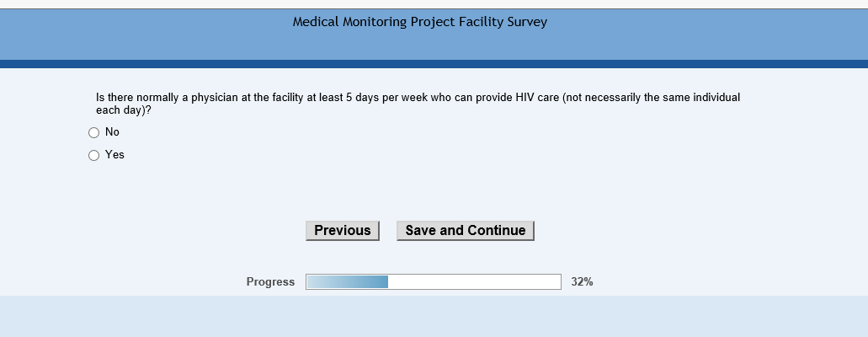The width and height of the screenshot is (868, 337).
Task: Click the 'No' answer label text
Action: coord(112,132)
